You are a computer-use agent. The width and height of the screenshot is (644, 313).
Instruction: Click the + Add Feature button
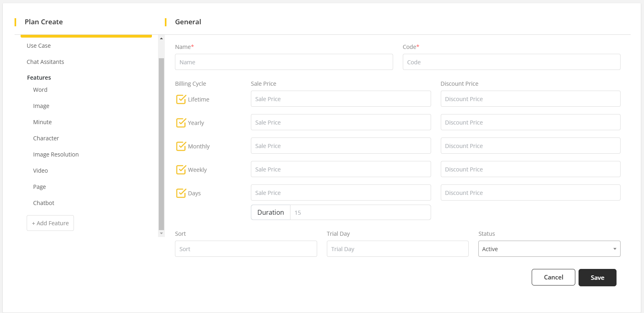(x=50, y=223)
